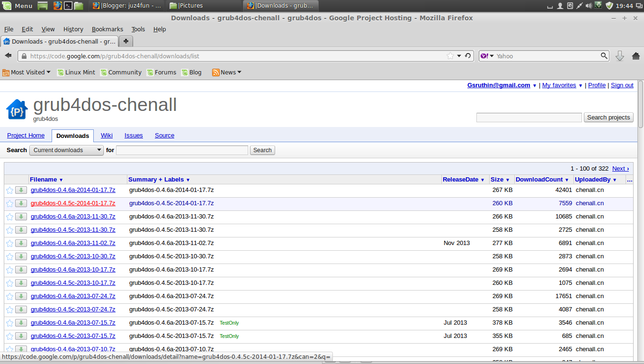The height and width of the screenshot is (364, 644).
Task: Reload the page with the refresh icon
Action: (x=468, y=55)
